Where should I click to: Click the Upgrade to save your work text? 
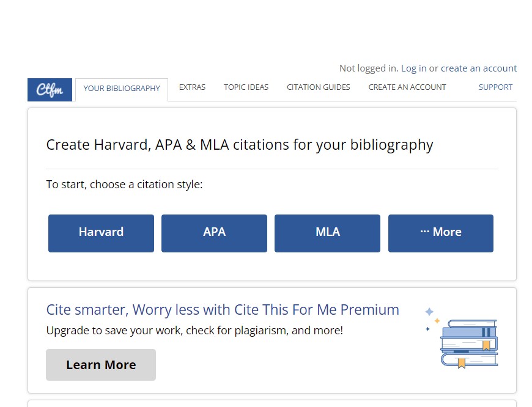pyautogui.click(x=194, y=331)
